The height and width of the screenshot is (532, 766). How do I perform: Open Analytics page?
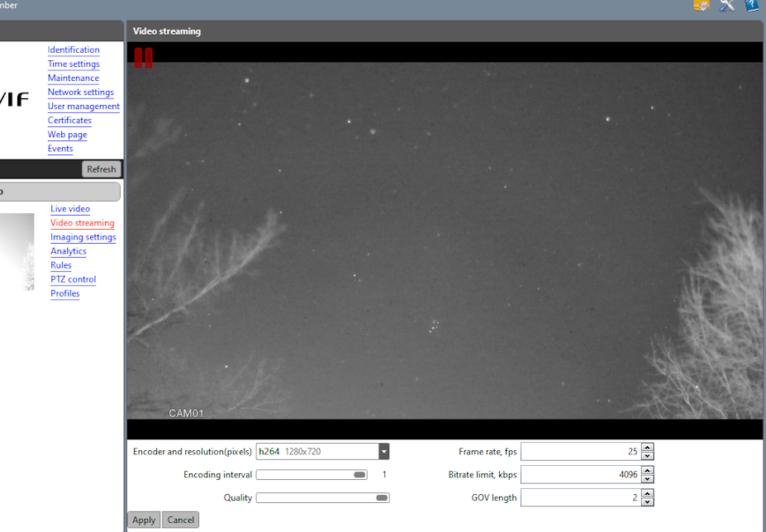[x=69, y=252]
